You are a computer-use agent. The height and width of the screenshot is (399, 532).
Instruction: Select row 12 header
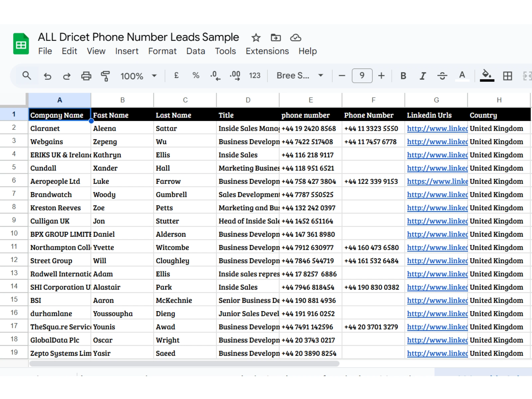14,260
